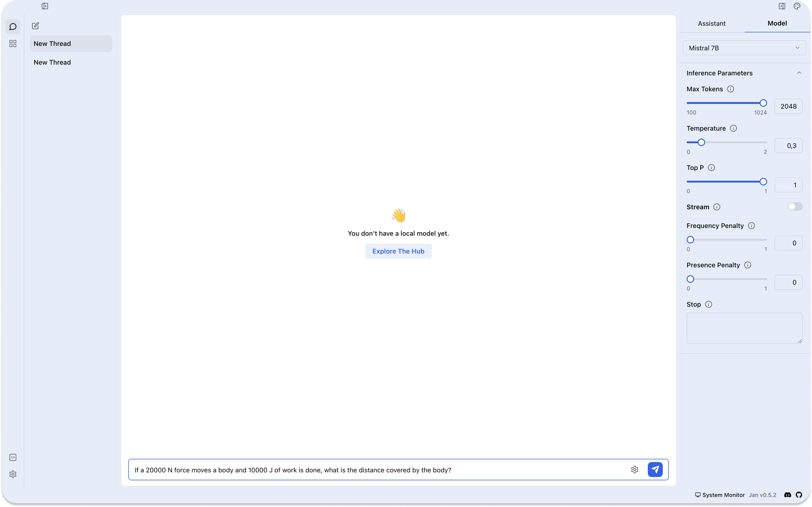Select the second New Thread item
The width and height of the screenshot is (812, 507).
[x=52, y=62]
